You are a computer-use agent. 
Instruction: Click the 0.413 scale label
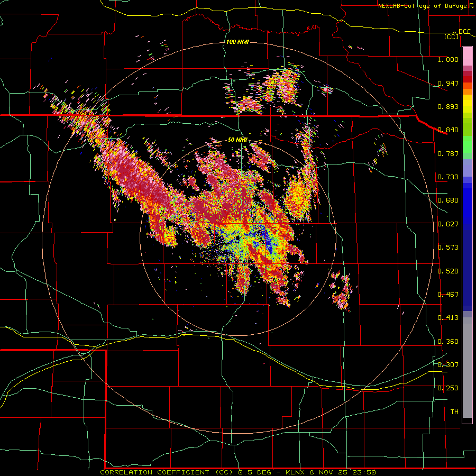pyautogui.click(x=448, y=318)
